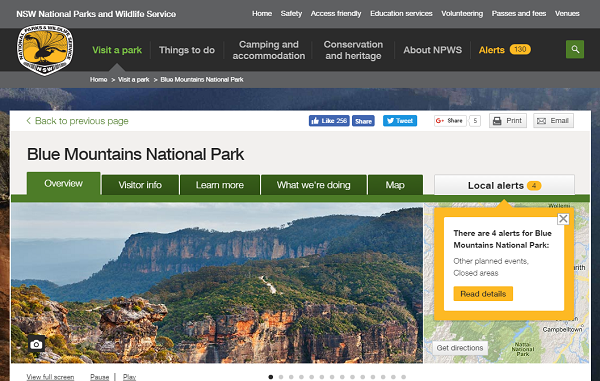Click Blue Mountains National Park breadcrumb
The height and width of the screenshot is (381, 600).
202,80
